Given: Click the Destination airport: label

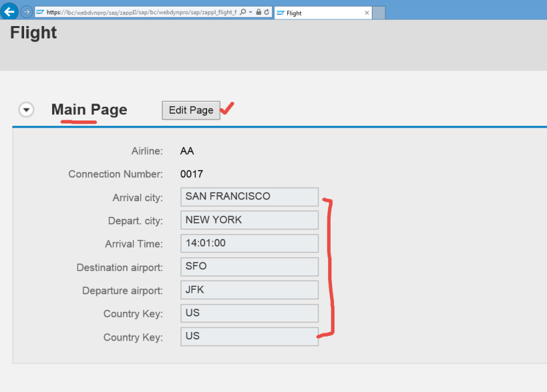Looking at the screenshot, I should coord(120,268).
